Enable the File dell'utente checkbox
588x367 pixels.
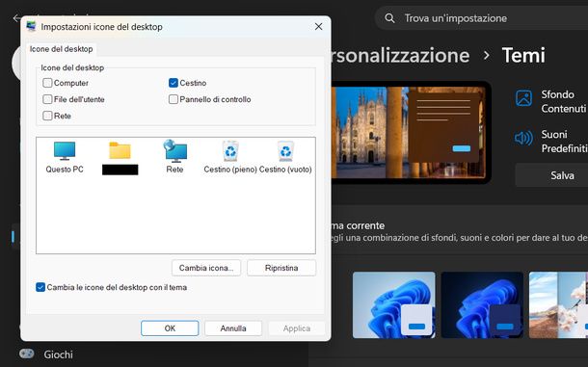tap(47, 99)
